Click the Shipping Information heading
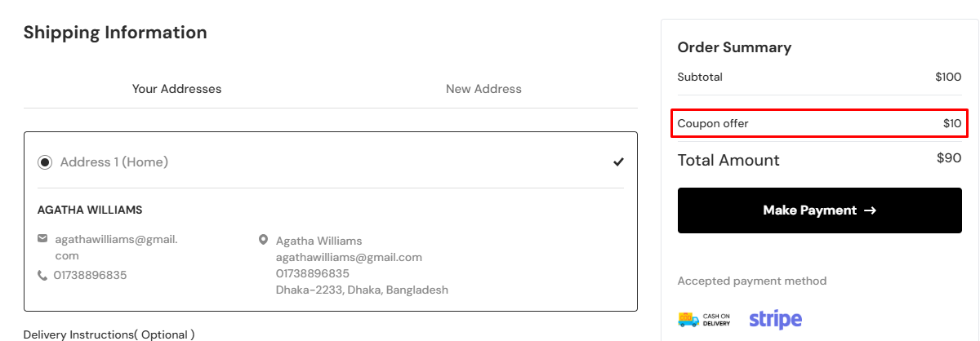Image resolution: width=980 pixels, height=341 pixels. pyautogui.click(x=115, y=33)
